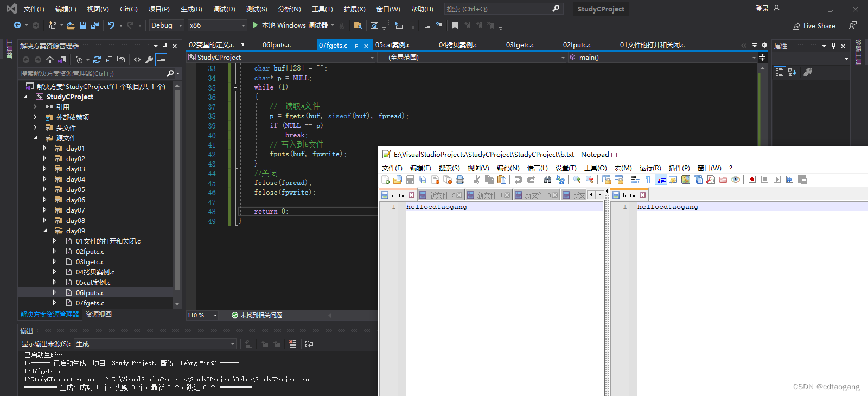Screen dimensions: 868x396
Task: Click the 本地 Windows 调试器 start button
Action: pyautogui.click(x=290, y=25)
